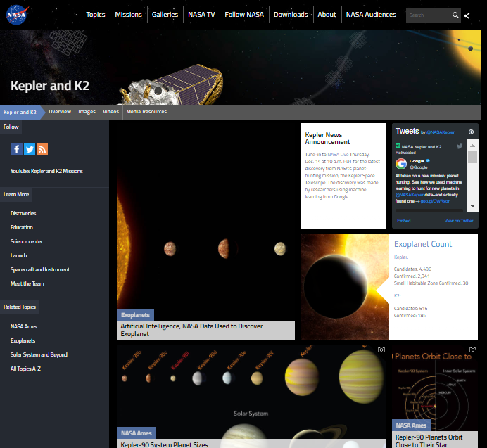Open the Discoveries link

pos(23,213)
